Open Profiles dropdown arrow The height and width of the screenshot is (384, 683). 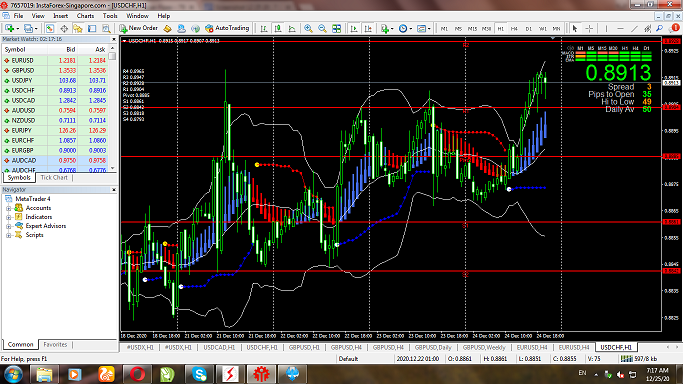click(36, 29)
